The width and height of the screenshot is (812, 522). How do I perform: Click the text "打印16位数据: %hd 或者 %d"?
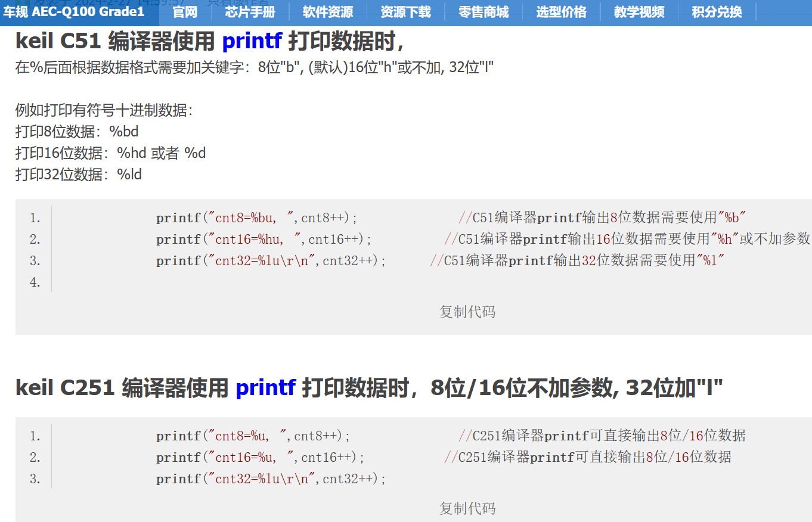(110, 153)
